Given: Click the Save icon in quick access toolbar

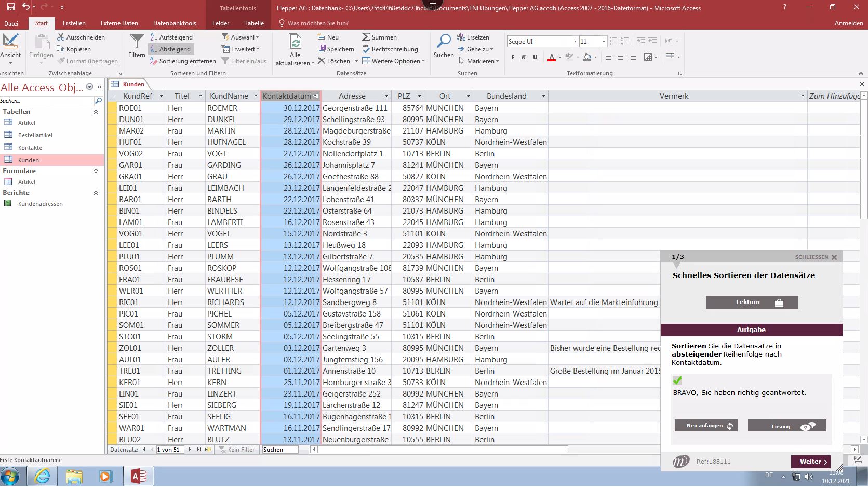Looking at the screenshot, I should click(10, 7).
